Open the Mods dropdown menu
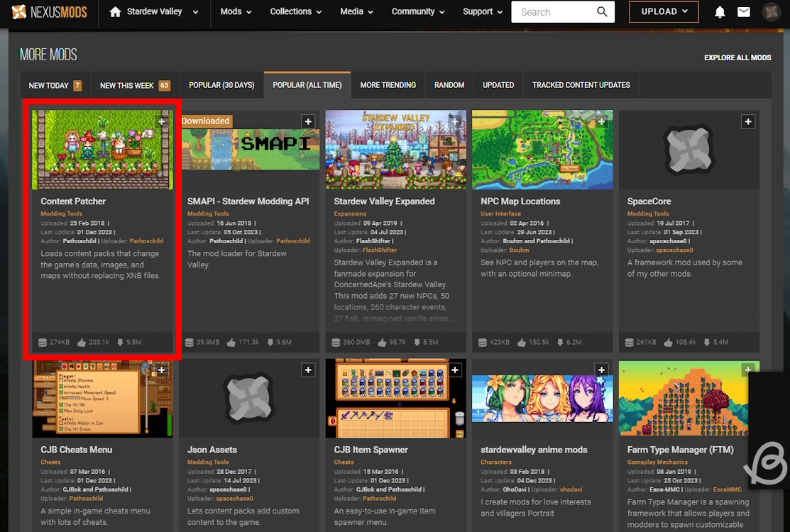 [x=236, y=12]
